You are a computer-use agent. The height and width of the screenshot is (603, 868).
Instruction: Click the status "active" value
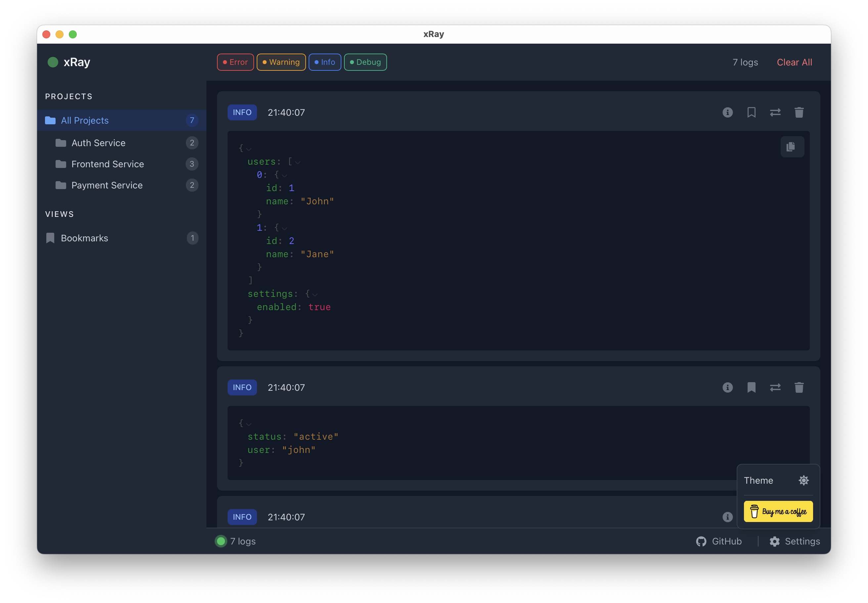coord(316,437)
